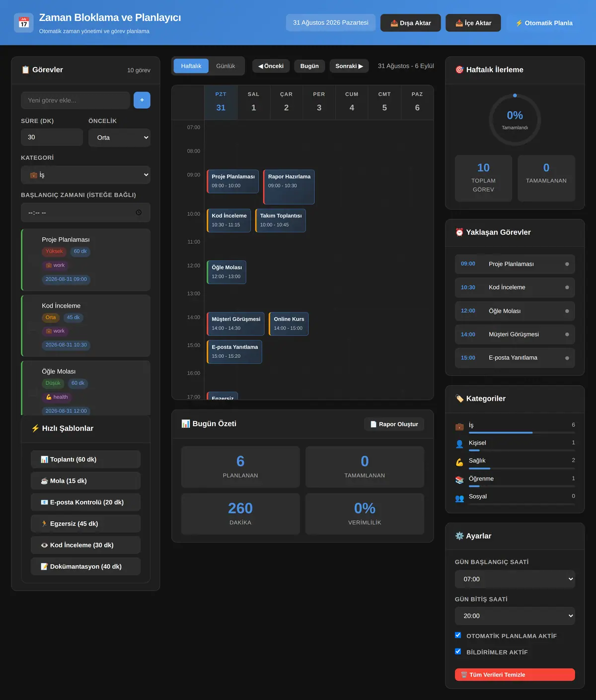This screenshot has width=596, height=700.
Task: Click the alarm clock icon beside Yaklaşan Görevler
Action: (x=459, y=232)
